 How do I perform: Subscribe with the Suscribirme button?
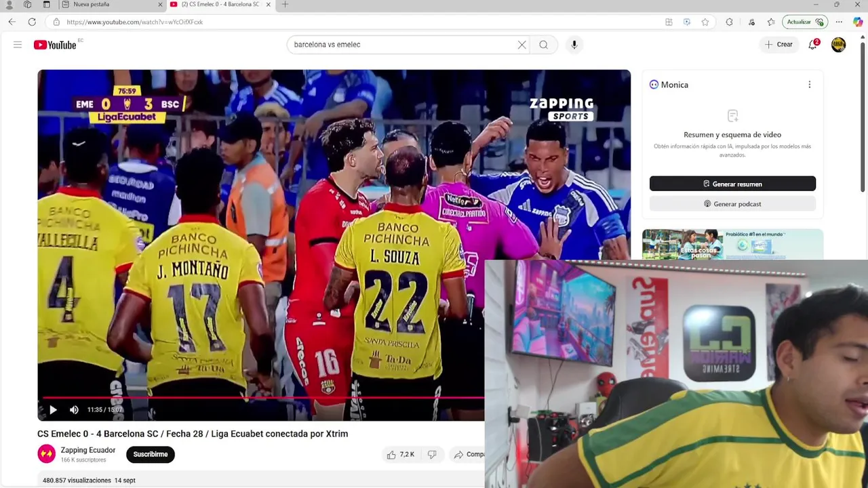(151, 454)
